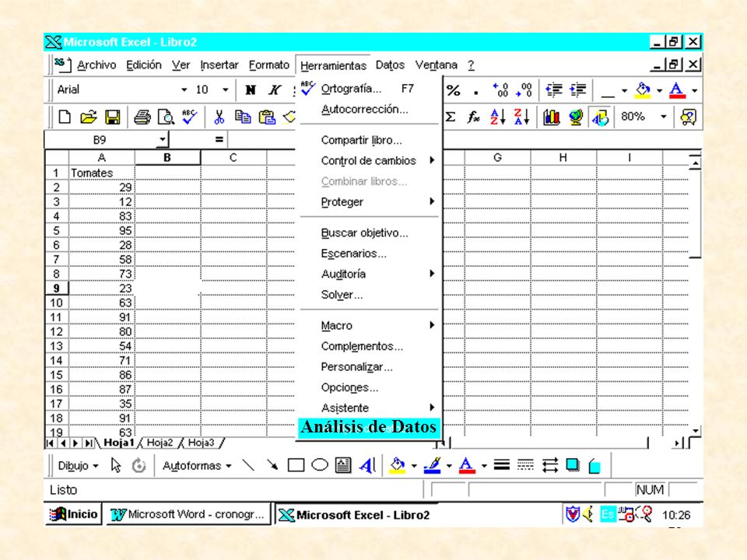Expand the Macro submenu

pyautogui.click(x=369, y=326)
